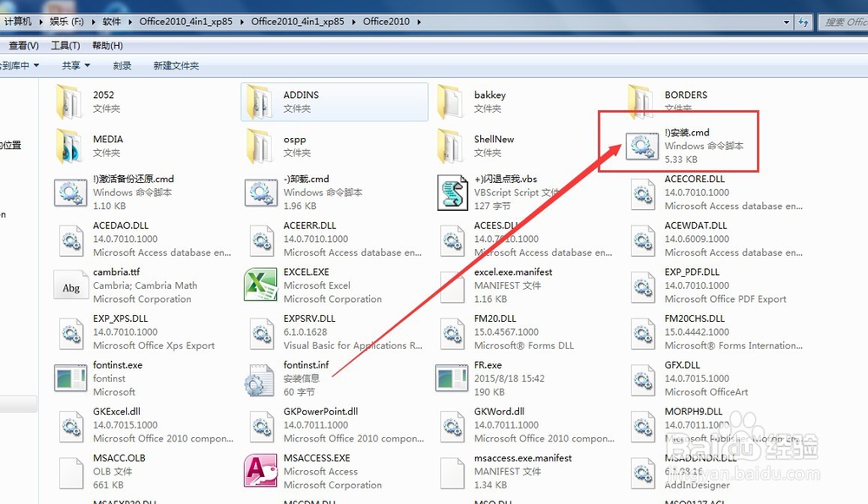
Task: Select the FM20.DLL file name
Action: coord(495,318)
